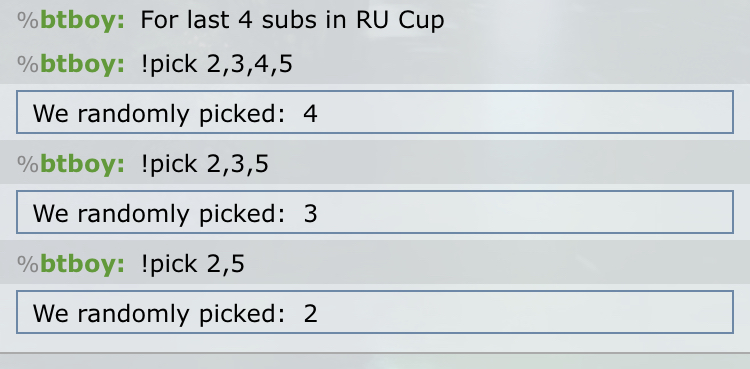Click the result box showing picked 4

point(375,112)
